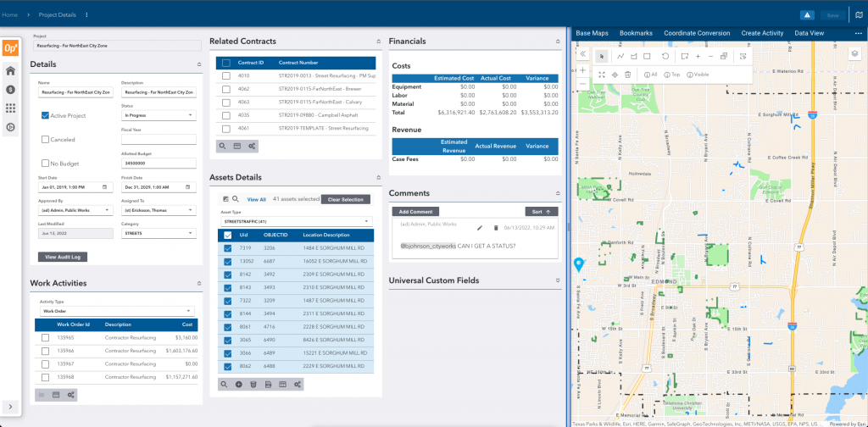Check the Canceled checkbox
The image size is (868, 427).
pos(46,139)
